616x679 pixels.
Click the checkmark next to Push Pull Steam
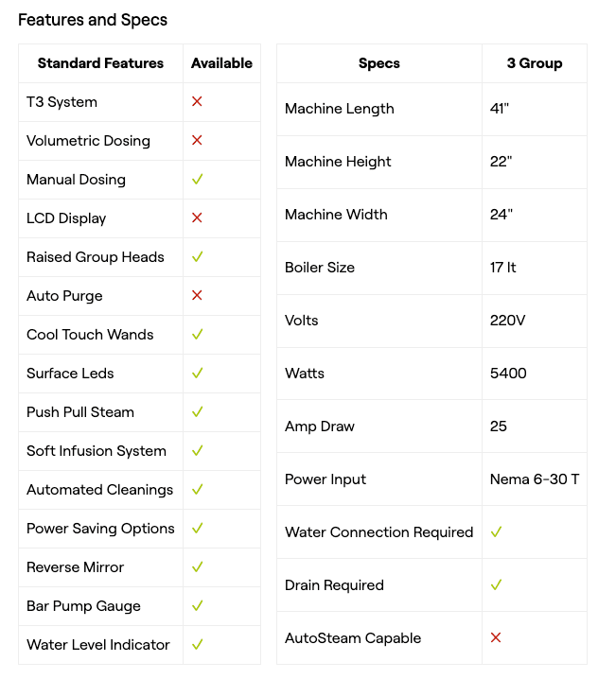tap(197, 411)
